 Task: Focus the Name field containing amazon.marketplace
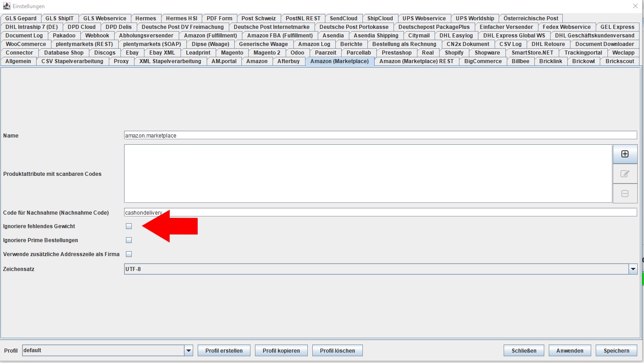click(x=380, y=135)
